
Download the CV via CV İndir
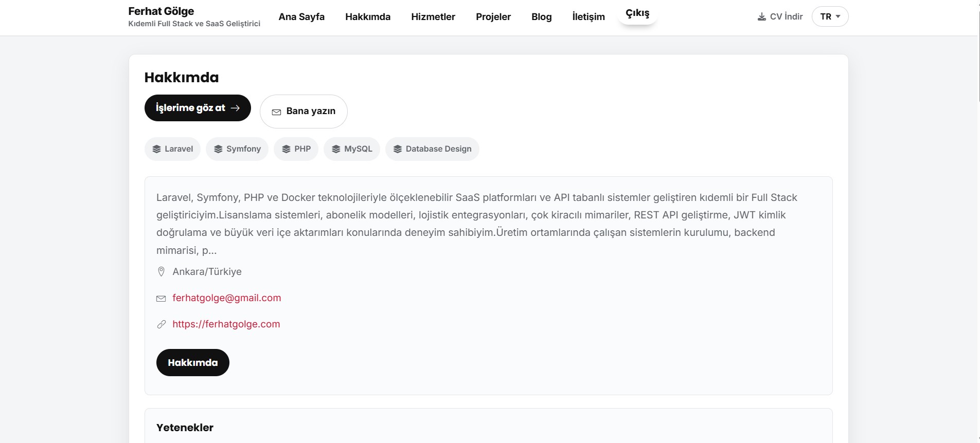780,16
